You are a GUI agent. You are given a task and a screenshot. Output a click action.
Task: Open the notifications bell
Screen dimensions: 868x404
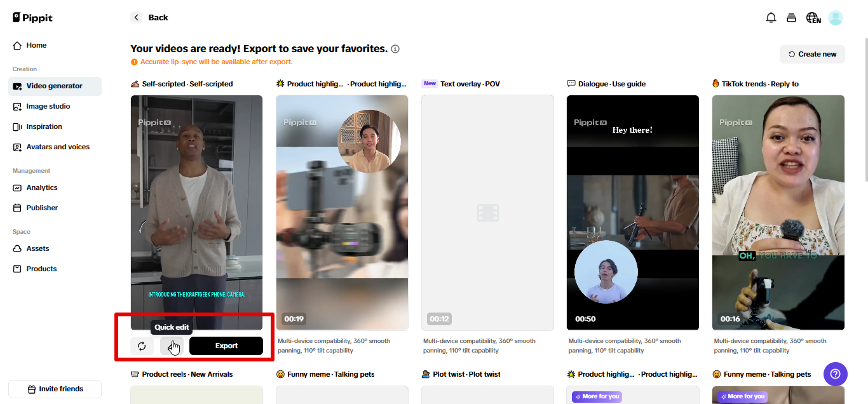(x=771, y=18)
